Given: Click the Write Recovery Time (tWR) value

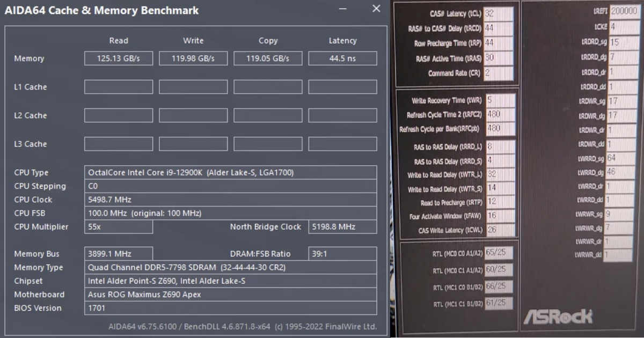Looking at the screenshot, I should 500,100.
